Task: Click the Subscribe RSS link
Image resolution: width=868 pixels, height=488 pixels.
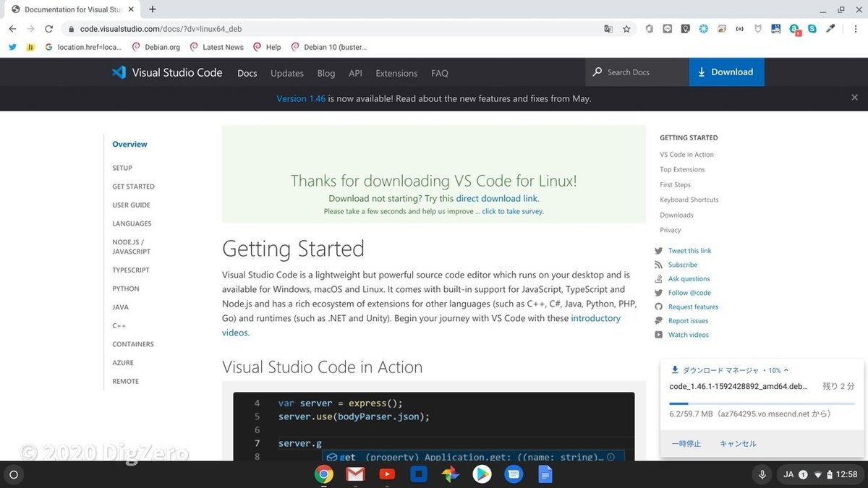Action: (x=683, y=265)
